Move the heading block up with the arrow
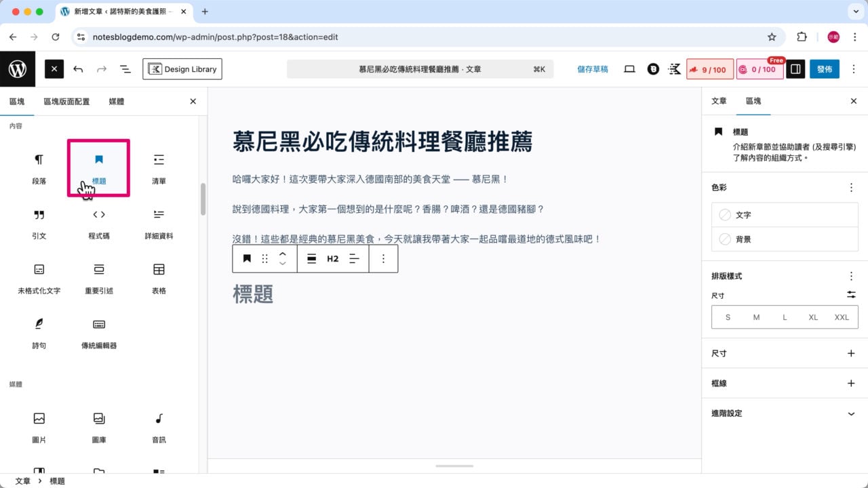The image size is (868, 488). (283, 253)
